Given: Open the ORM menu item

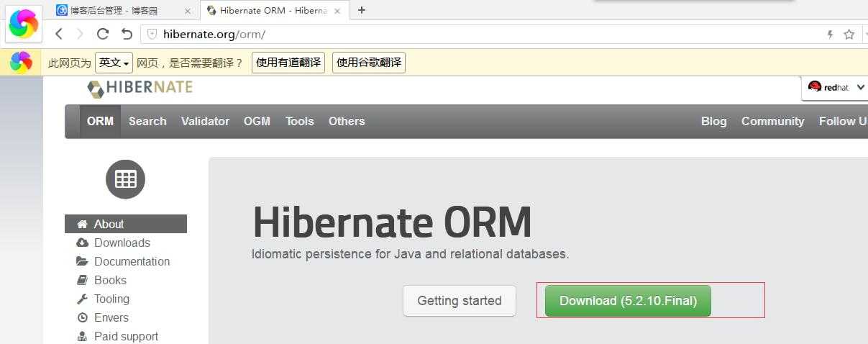Looking at the screenshot, I should [x=100, y=121].
